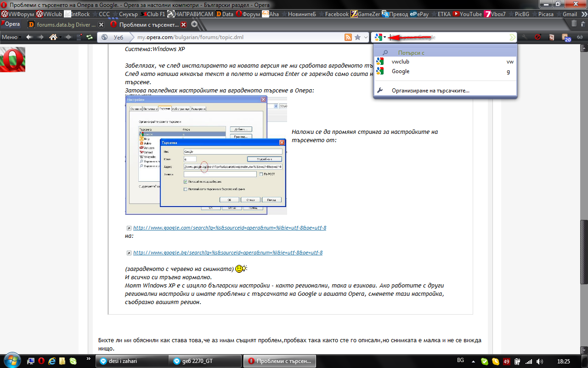Bookmark page with the star icon

coord(357,37)
